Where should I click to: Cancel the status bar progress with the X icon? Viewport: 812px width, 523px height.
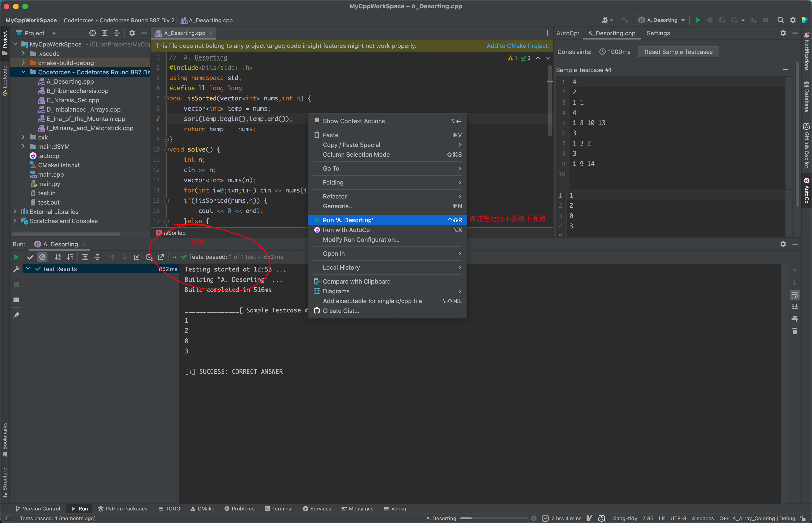[534, 518]
